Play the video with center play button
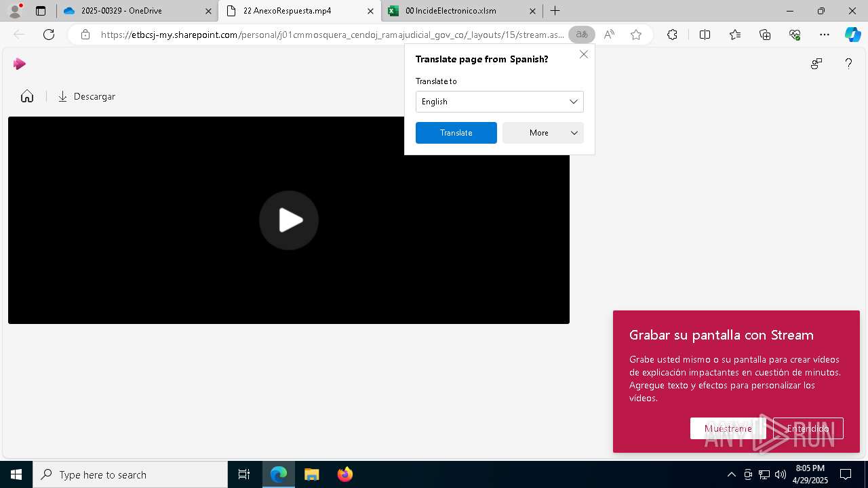 pyautogui.click(x=289, y=220)
